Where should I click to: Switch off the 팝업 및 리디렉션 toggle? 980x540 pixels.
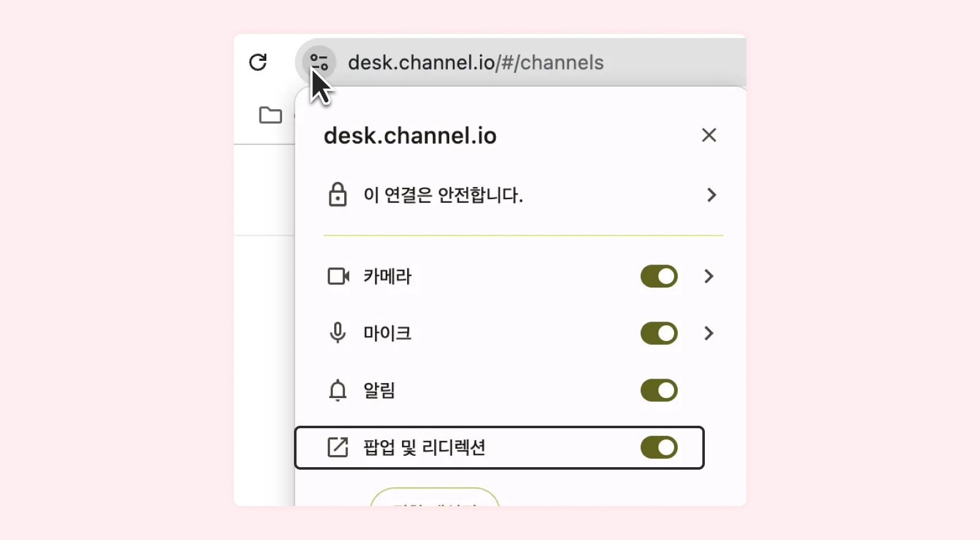click(659, 448)
